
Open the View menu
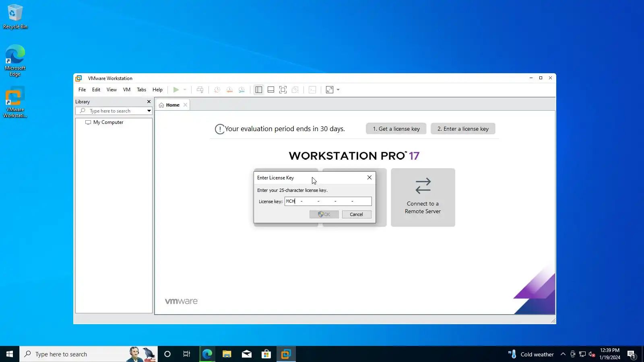click(x=111, y=90)
